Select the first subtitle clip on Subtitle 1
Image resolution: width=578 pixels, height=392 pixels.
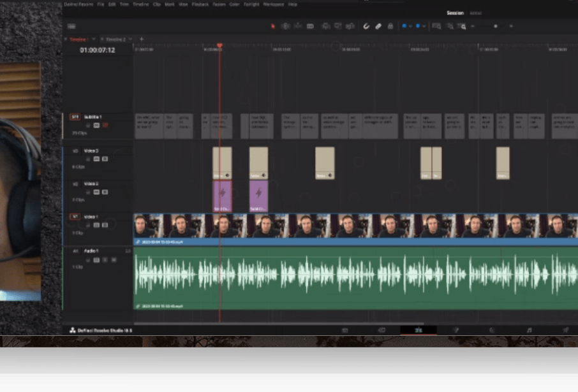point(149,126)
